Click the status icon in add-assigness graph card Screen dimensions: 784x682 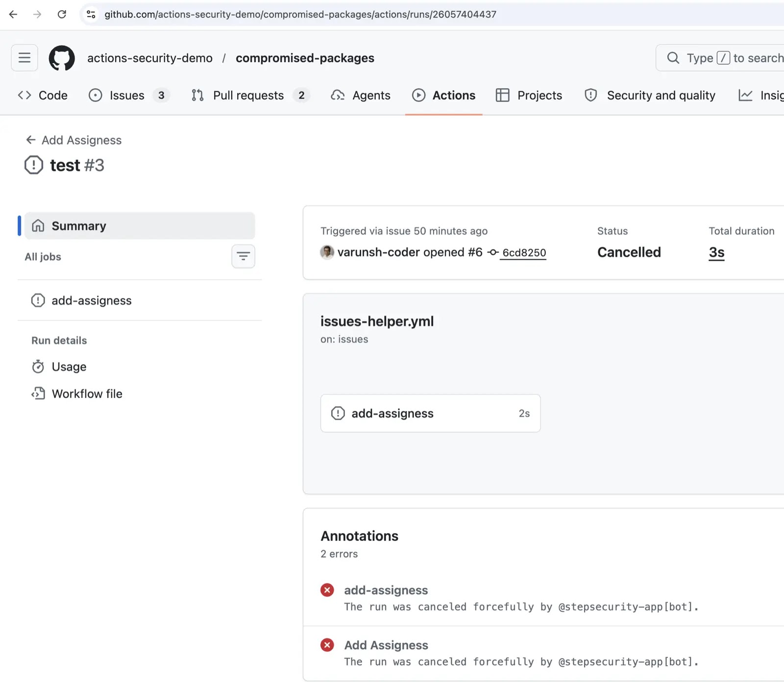tap(338, 413)
